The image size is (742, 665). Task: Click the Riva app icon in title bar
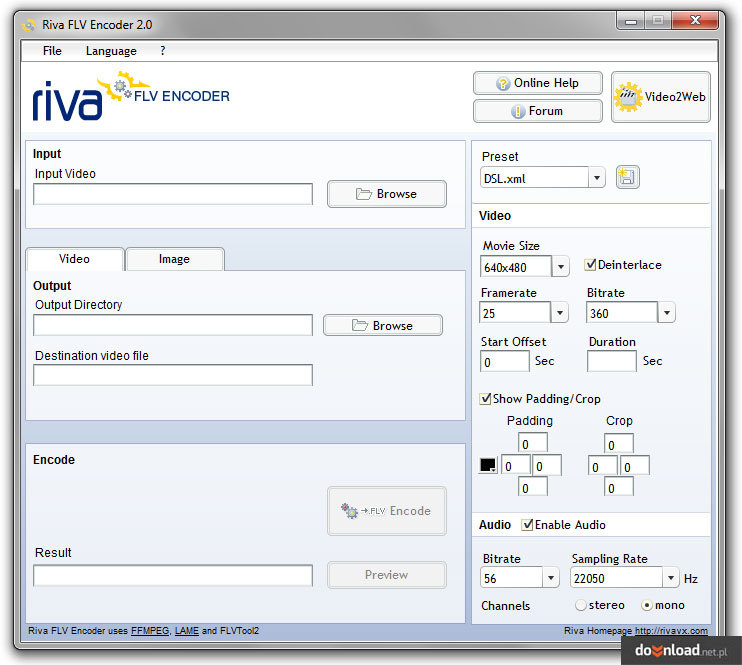(x=29, y=25)
